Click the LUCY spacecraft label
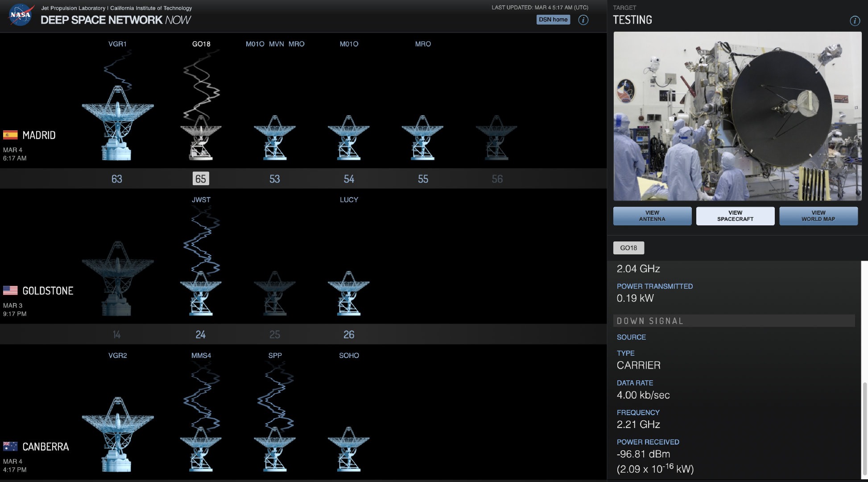 coord(349,199)
